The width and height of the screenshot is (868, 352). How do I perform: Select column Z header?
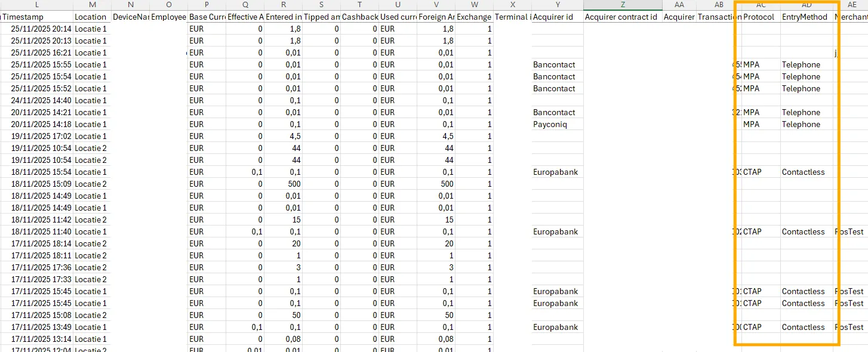[x=623, y=5]
